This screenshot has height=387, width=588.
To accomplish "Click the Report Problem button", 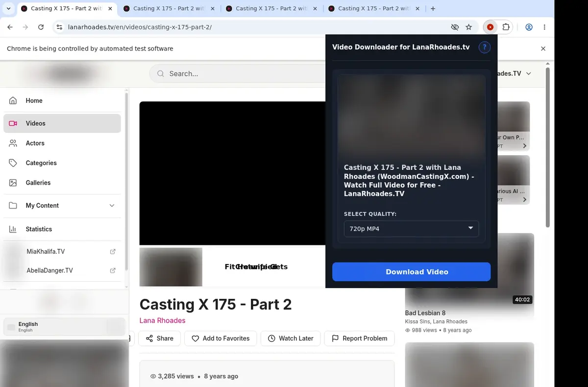I will [x=359, y=339].
